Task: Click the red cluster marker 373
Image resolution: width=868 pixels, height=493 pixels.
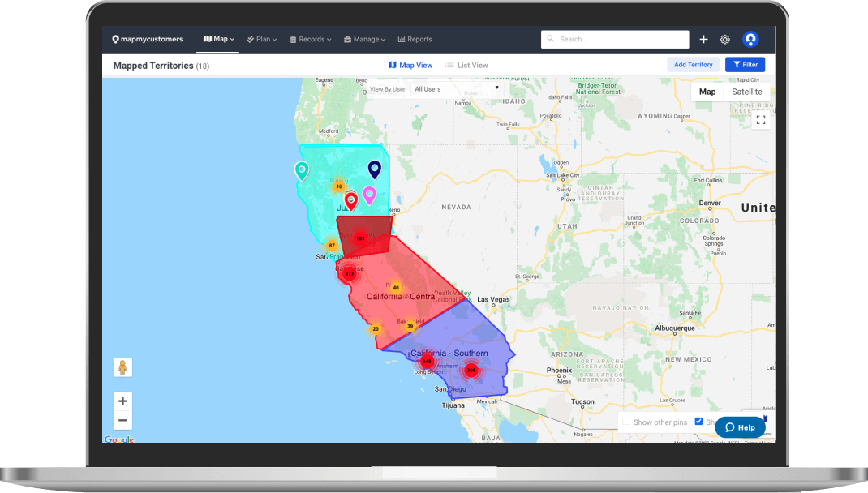Action: point(350,273)
